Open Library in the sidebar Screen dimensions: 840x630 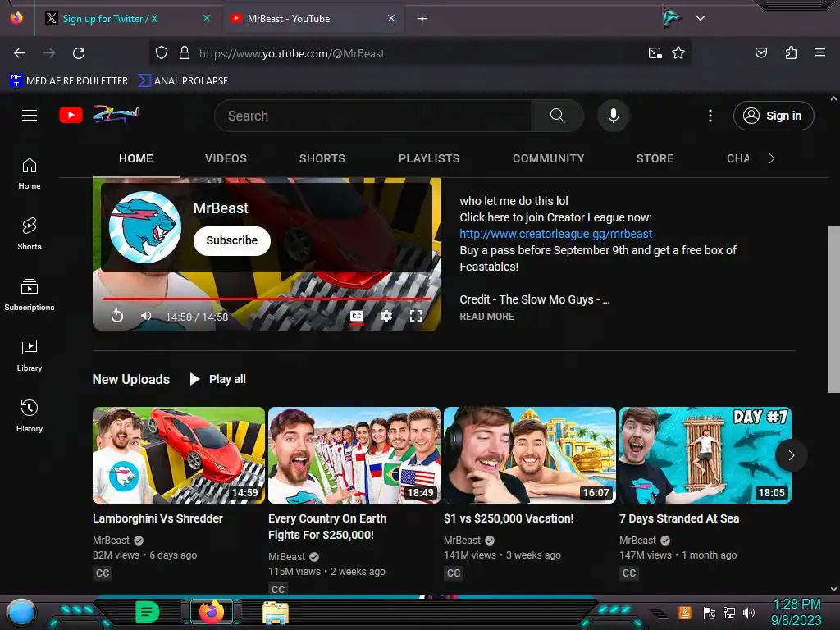(x=30, y=355)
